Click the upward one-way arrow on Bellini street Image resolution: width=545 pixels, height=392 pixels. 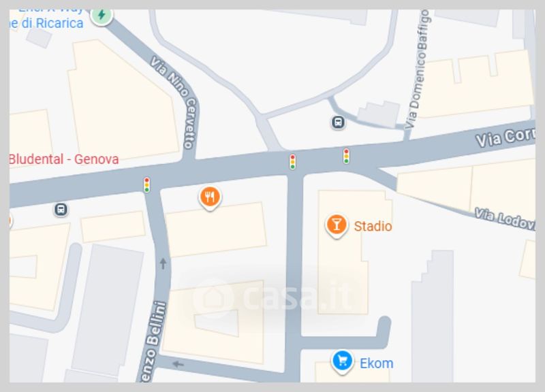pyautogui.click(x=163, y=263)
